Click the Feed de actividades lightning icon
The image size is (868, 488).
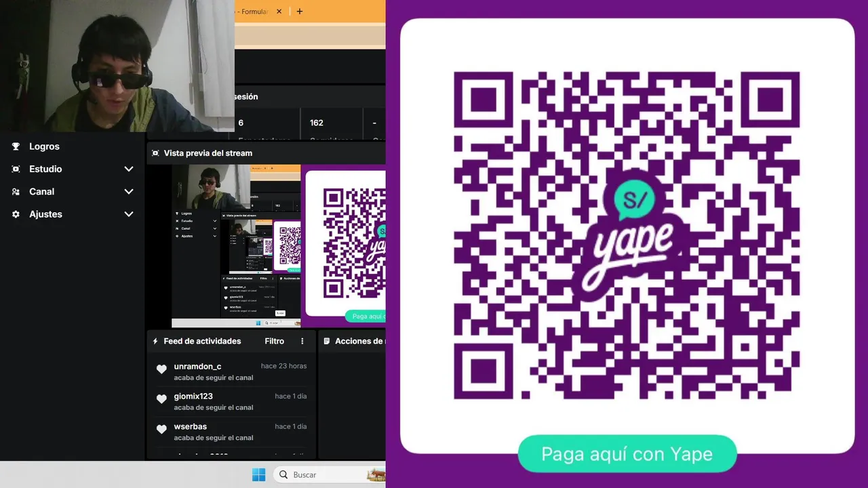point(155,341)
